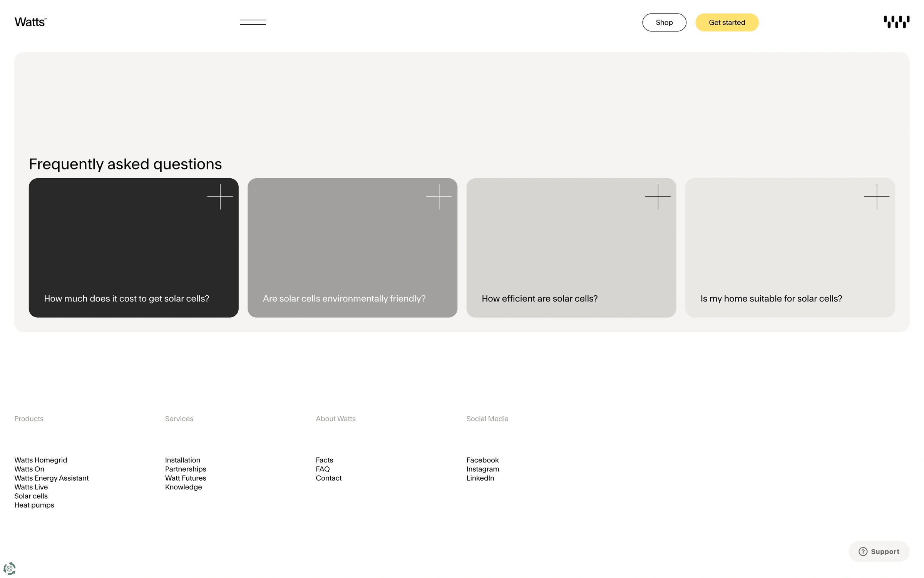Open the Watts On footer link
Screen dimensions: 924x578
pyautogui.click(x=29, y=469)
